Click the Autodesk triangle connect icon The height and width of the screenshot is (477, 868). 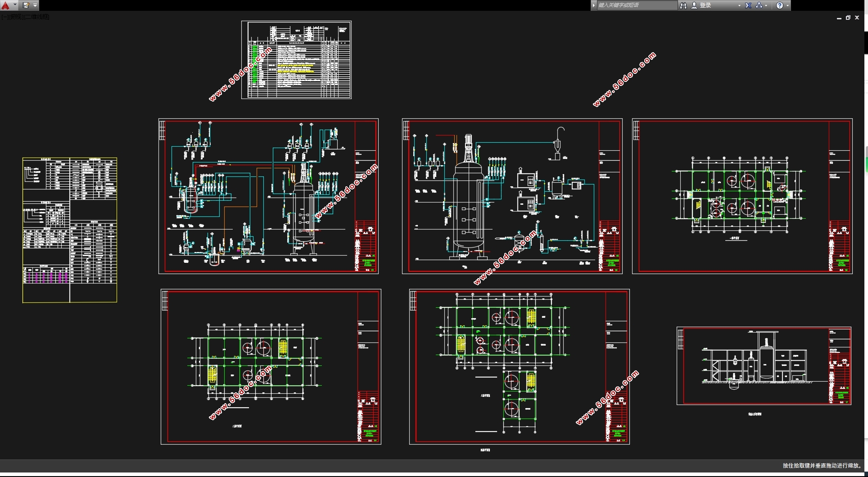pyautogui.click(x=759, y=5)
